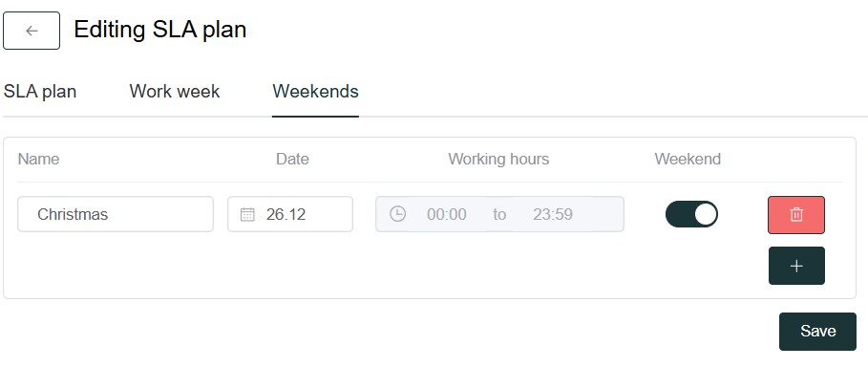Go back using the left arrow button
Screen dimensions: 868x367
[32, 31]
